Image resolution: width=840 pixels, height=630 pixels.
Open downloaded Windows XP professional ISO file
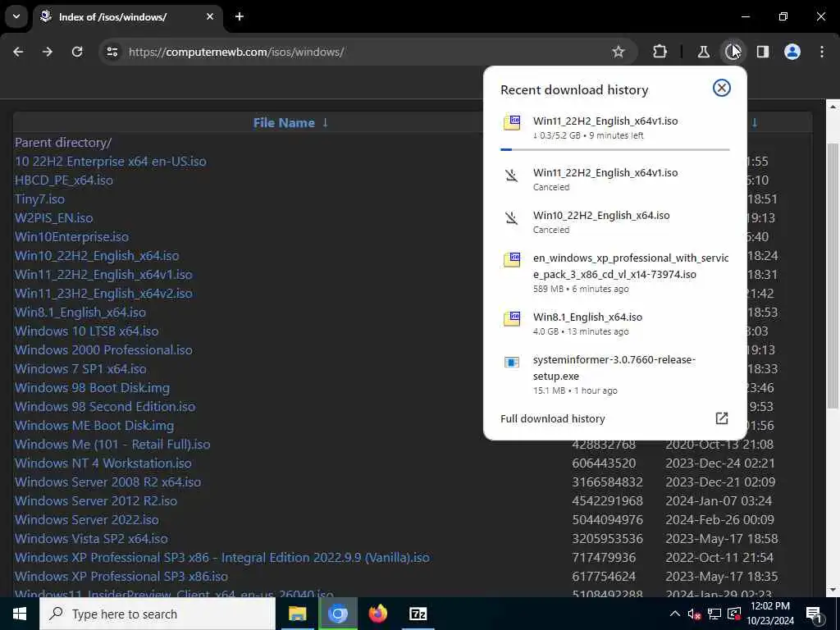615,273
